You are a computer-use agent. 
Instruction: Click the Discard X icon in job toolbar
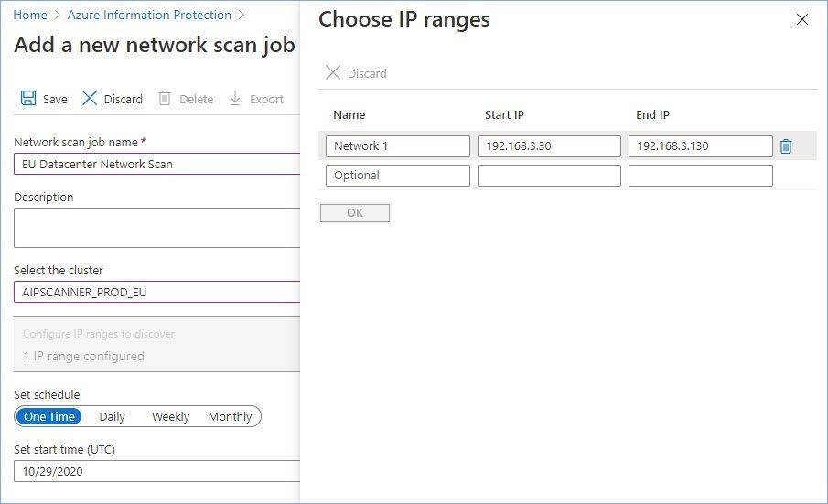pos(90,98)
